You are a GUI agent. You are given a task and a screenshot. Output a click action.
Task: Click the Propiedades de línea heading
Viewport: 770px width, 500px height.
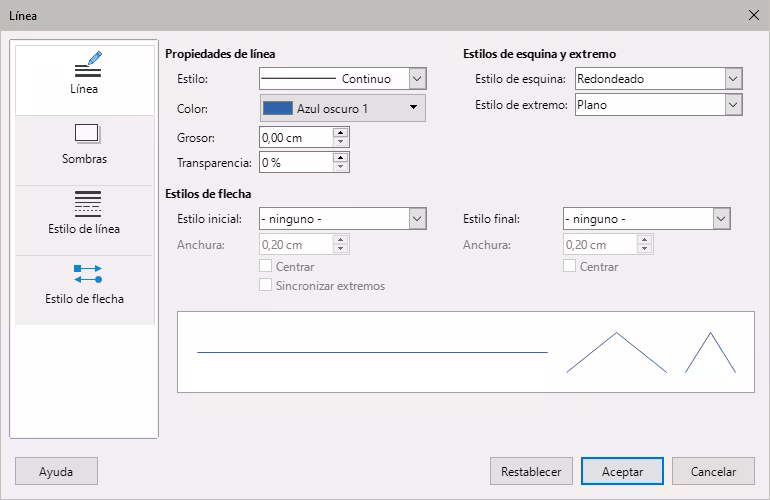coord(220,54)
